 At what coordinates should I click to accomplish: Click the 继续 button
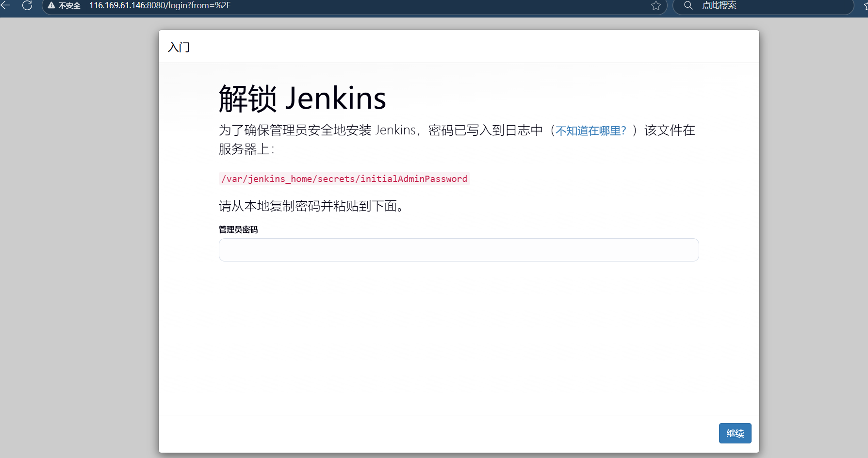[x=735, y=433]
